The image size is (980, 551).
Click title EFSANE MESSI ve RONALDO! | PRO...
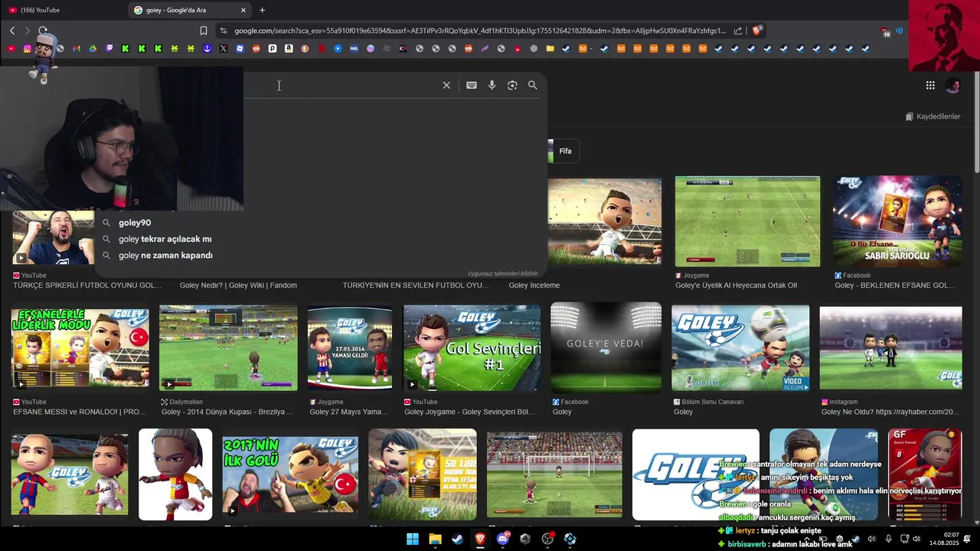pos(80,412)
